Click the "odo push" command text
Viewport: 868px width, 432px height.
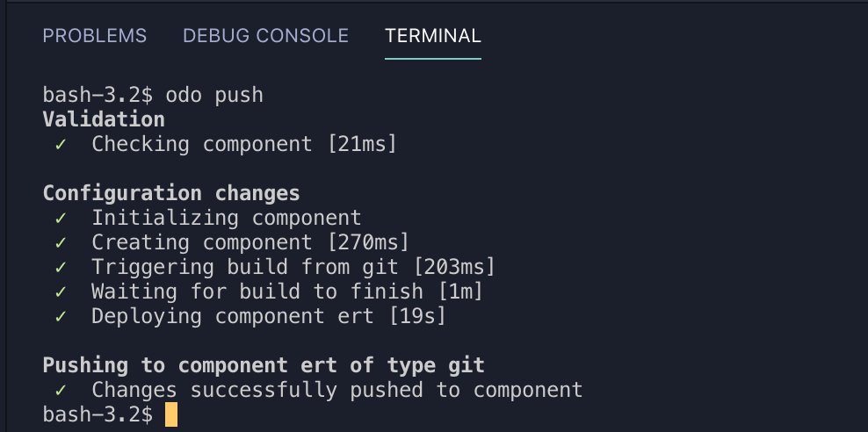tap(214, 95)
